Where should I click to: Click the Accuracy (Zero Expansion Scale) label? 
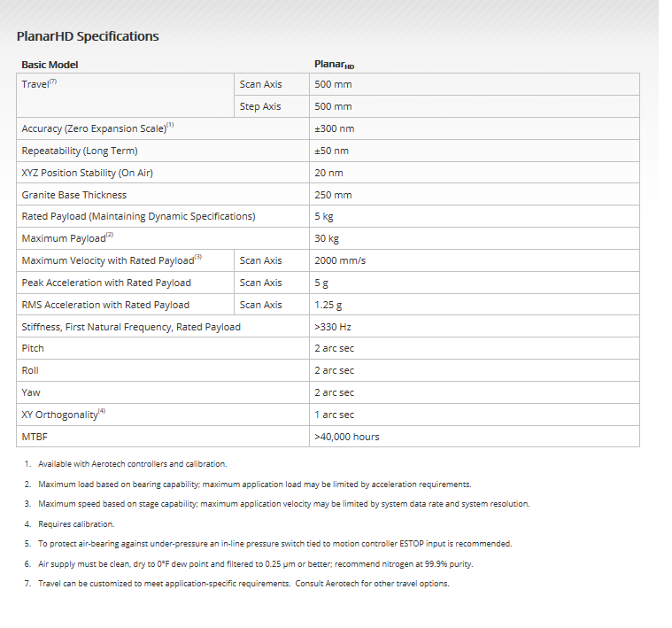coord(97,128)
